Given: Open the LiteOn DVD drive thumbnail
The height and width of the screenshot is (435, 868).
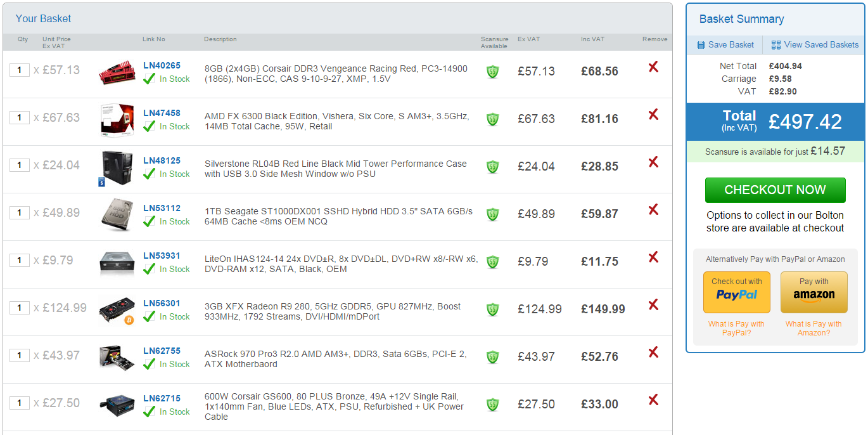Looking at the screenshot, I should (x=117, y=263).
